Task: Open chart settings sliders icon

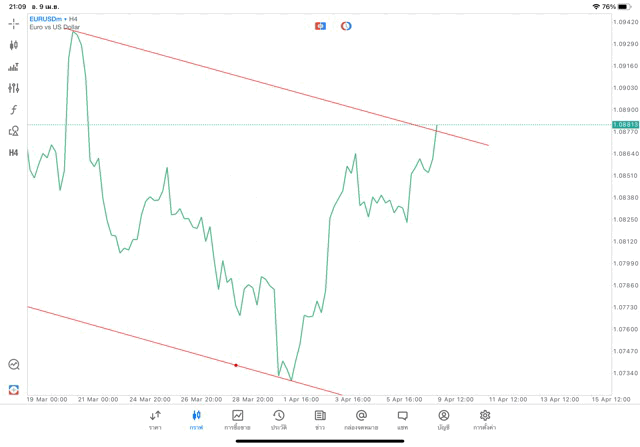Action: coord(14,88)
